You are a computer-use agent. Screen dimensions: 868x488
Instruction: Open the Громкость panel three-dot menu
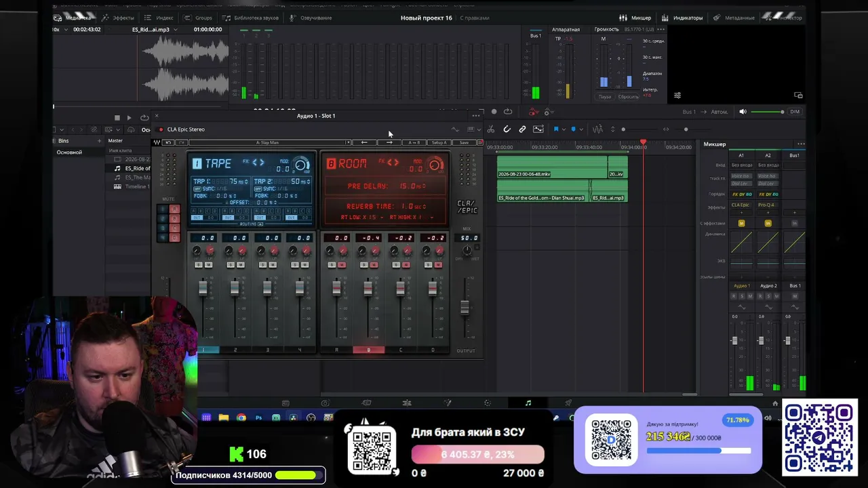[661, 29]
